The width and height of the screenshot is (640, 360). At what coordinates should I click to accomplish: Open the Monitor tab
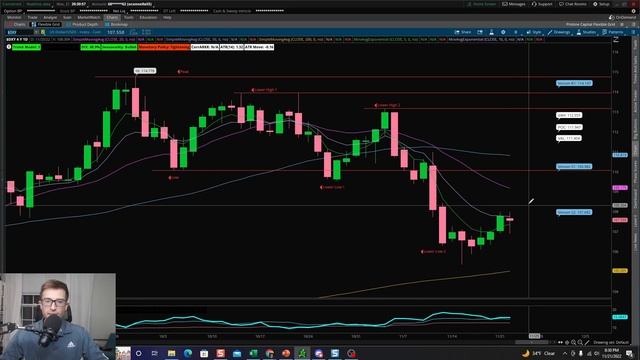14,18
